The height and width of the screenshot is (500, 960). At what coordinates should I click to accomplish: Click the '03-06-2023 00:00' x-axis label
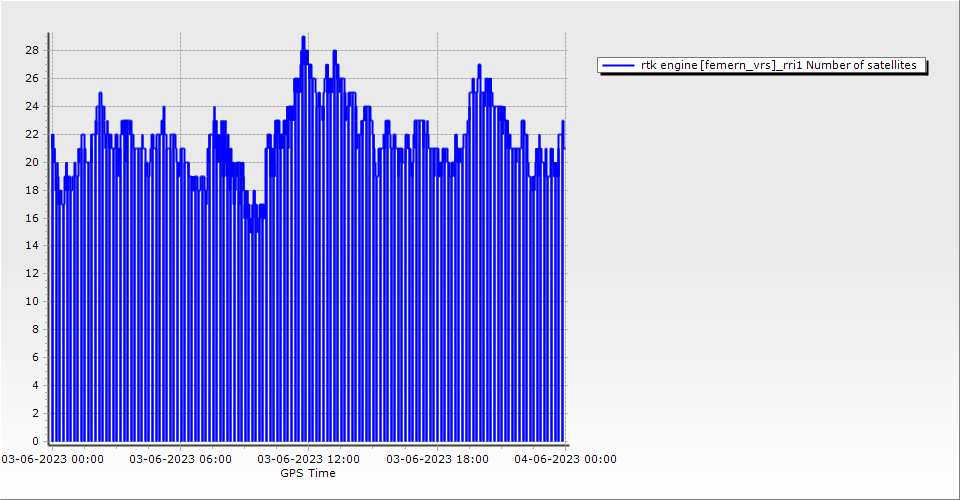pyautogui.click(x=52, y=459)
